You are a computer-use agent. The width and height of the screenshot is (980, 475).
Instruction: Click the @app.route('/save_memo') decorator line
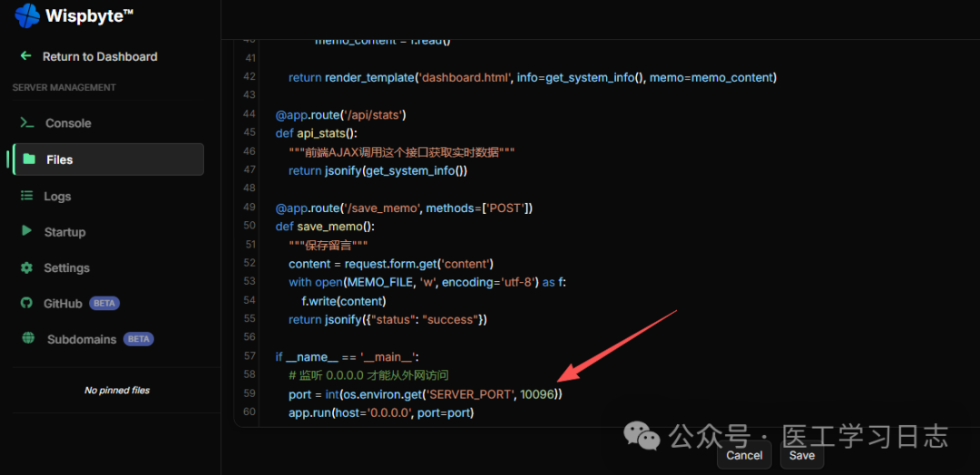pyautogui.click(x=404, y=208)
